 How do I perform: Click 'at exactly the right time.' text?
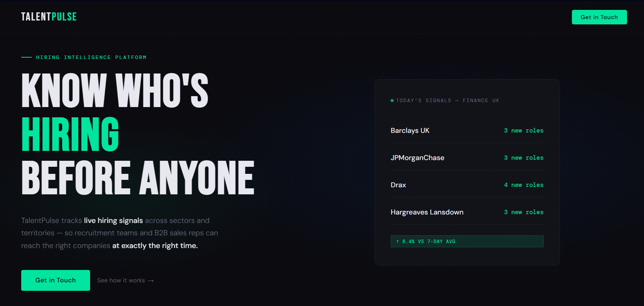pos(155,246)
